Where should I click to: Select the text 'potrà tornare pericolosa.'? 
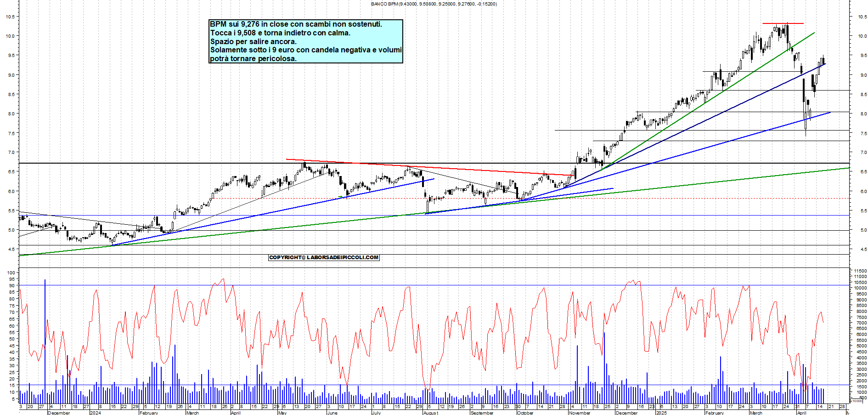coord(253,59)
